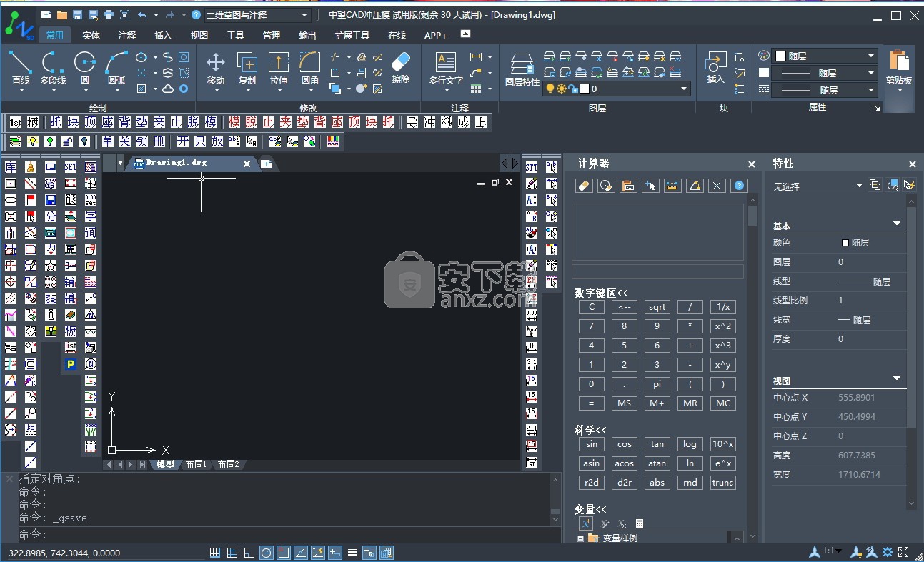Screen dimensions: 924x562
Task: Toggle snap mode in status bar
Action: (x=232, y=552)
